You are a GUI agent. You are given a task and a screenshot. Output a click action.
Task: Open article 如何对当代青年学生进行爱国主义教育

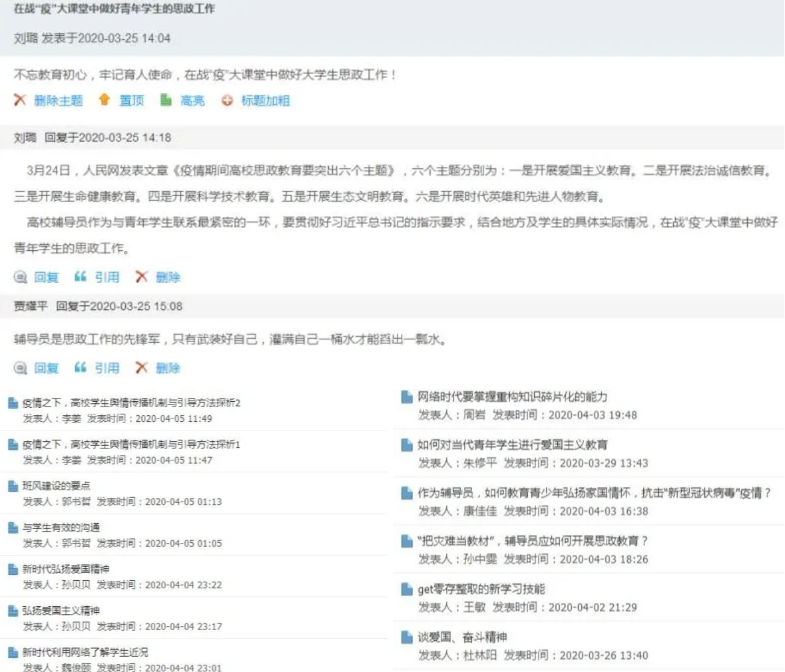pos(512,445)
